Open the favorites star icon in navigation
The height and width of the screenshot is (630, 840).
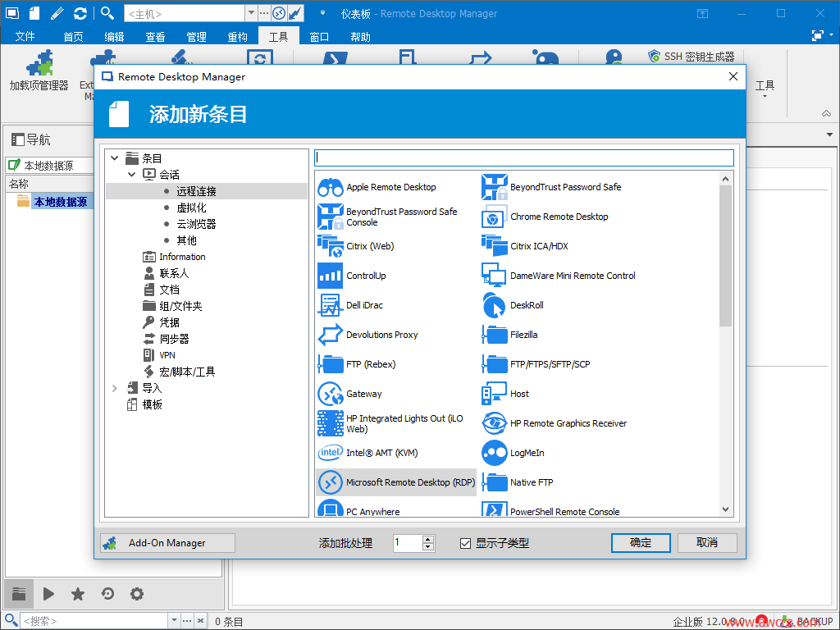[78, 594]
